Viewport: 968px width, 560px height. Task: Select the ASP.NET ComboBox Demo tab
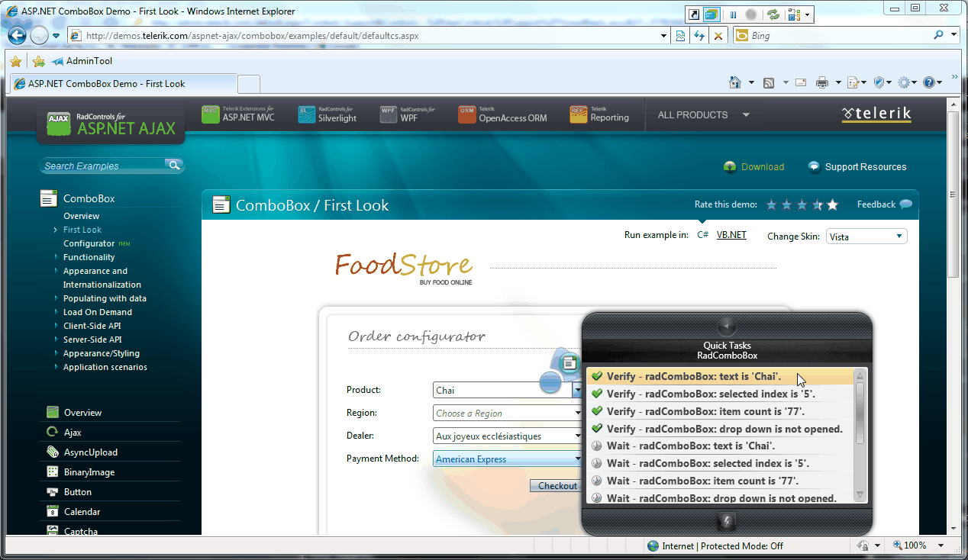pyautogui.click(x=122, y=84)
